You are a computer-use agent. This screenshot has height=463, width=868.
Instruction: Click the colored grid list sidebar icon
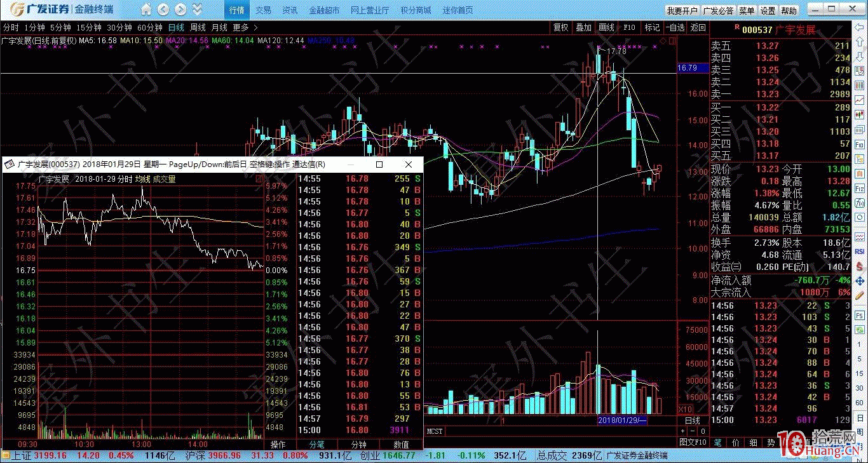tap(860, 86)
